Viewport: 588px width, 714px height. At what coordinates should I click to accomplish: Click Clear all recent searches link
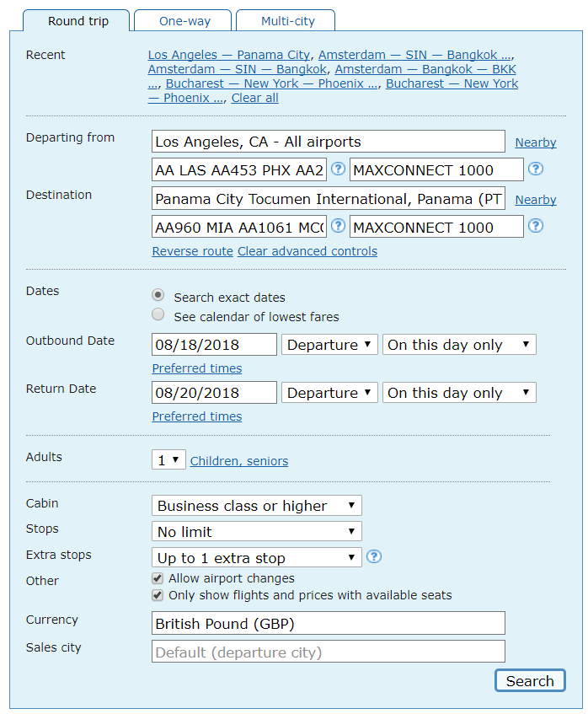pyautogui.click(x=254, y=98)
